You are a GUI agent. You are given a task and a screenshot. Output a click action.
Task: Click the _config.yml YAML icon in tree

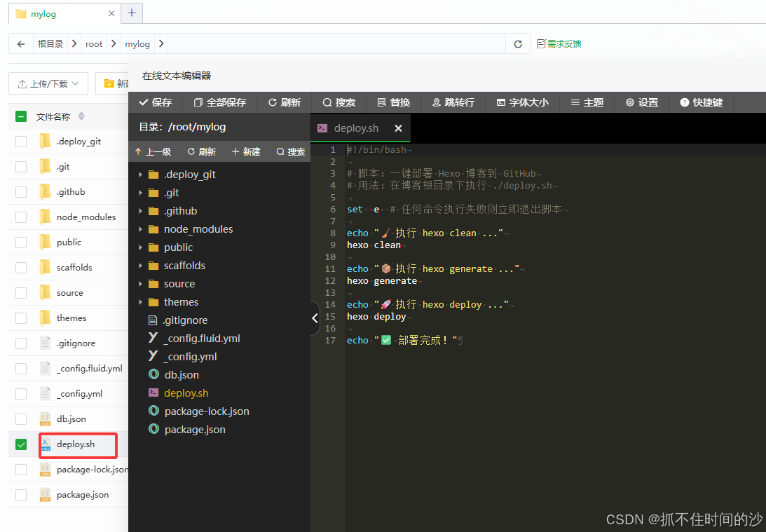point(153,356)
